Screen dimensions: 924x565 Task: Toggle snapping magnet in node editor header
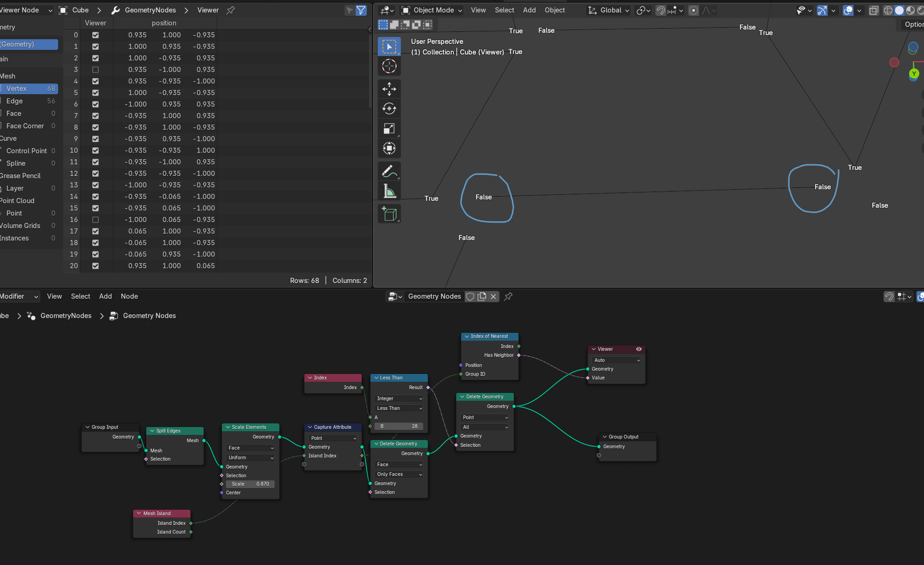[889, 296]
